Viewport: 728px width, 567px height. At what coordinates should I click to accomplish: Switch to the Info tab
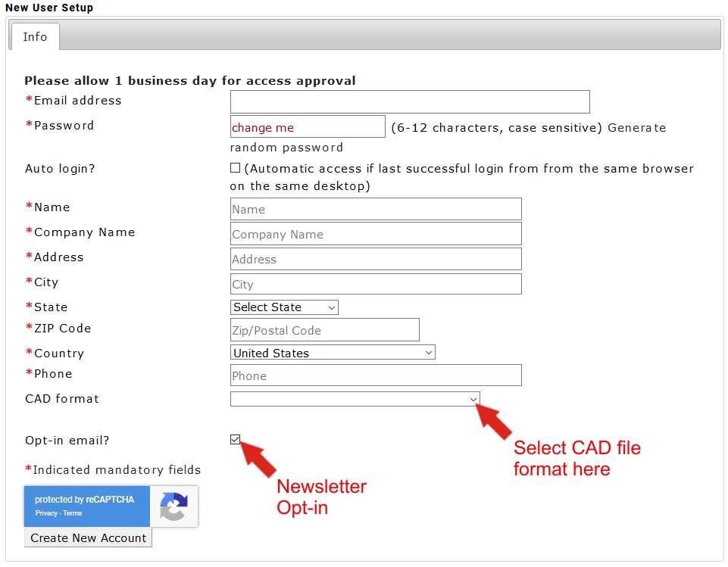pyautogui.click(x=35, y=37)
